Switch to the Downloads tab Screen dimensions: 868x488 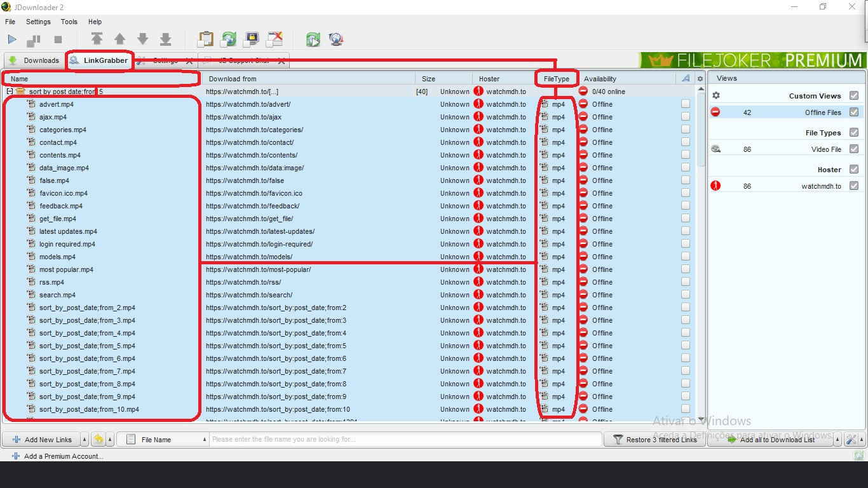coord(34,60)
